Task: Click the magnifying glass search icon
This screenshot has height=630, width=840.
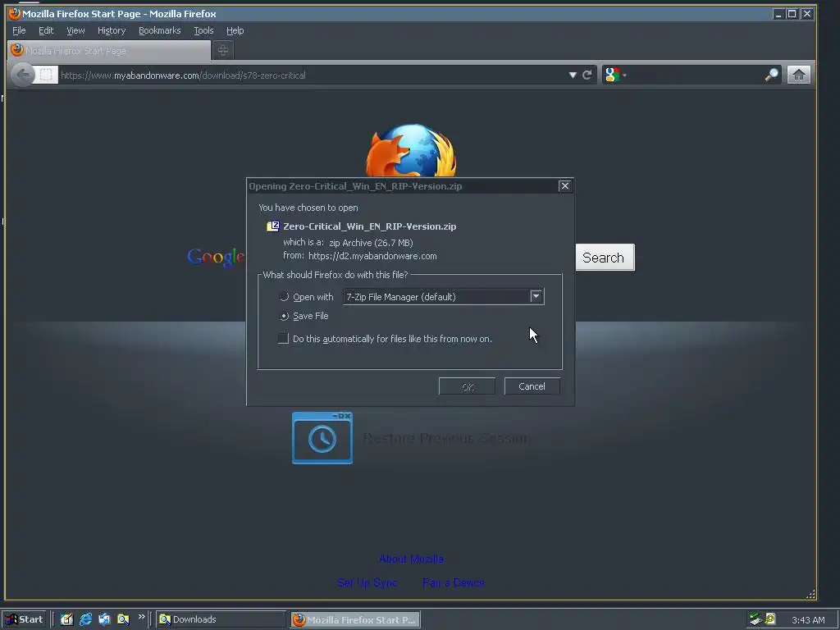Action: coord(771,75)
